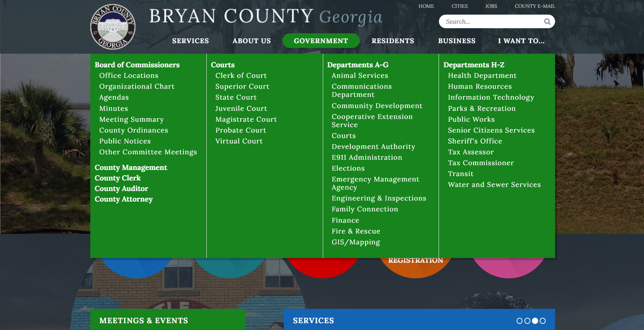
Task: Open the Jobs top link
Action: pos(491,6)
